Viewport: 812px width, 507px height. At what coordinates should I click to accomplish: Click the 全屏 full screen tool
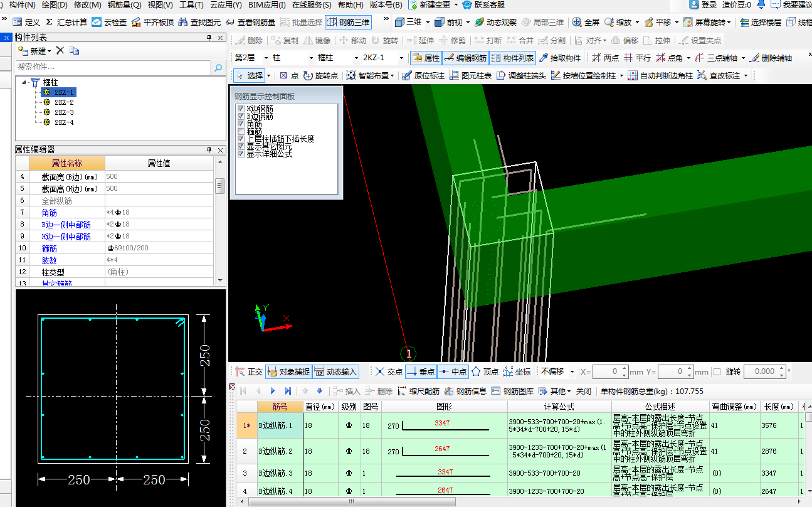pos(586,22)
